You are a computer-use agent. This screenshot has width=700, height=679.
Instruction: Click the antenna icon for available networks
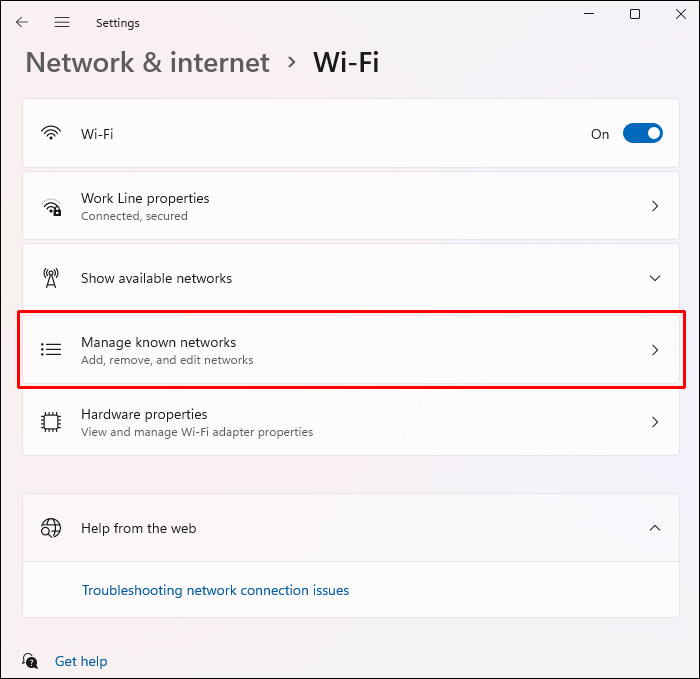coord(51,278)
